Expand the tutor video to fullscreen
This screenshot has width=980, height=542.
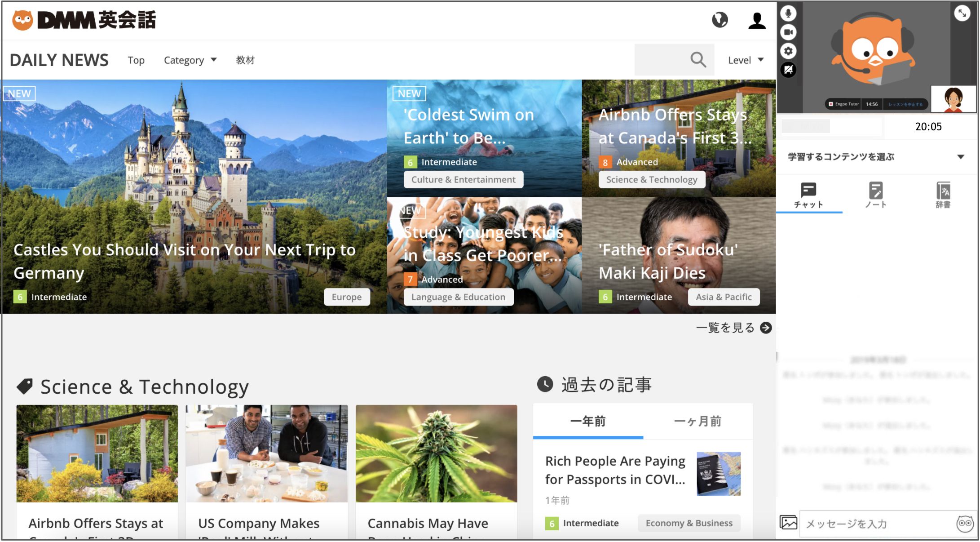pyautogui.click(x=962, y=13)
